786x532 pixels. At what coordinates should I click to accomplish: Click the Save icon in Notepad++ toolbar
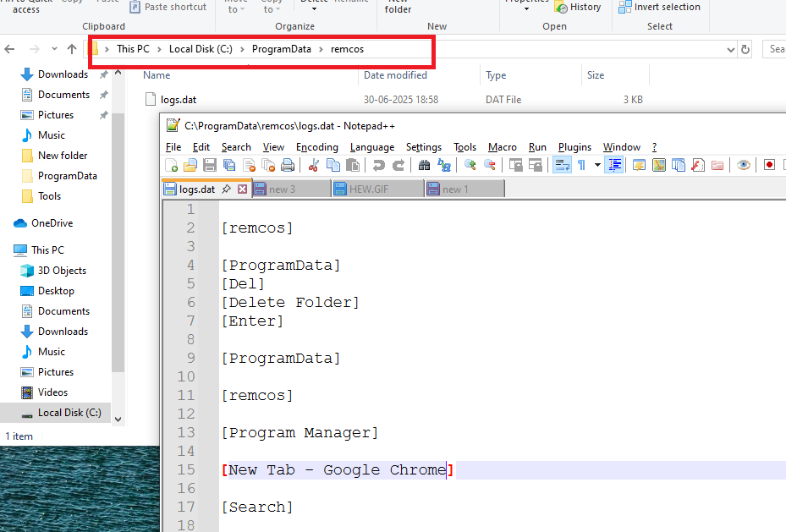[x=210, y=165]
